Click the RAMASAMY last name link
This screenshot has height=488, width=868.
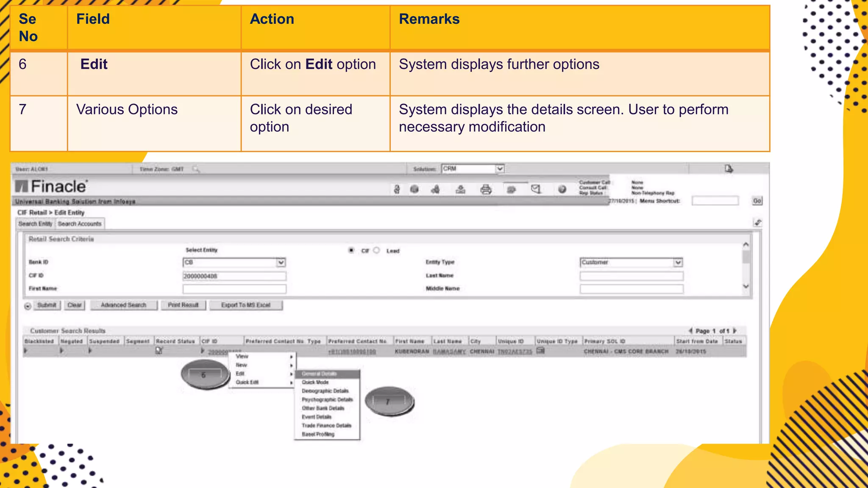pyautogui.click(x=449, y=352)
